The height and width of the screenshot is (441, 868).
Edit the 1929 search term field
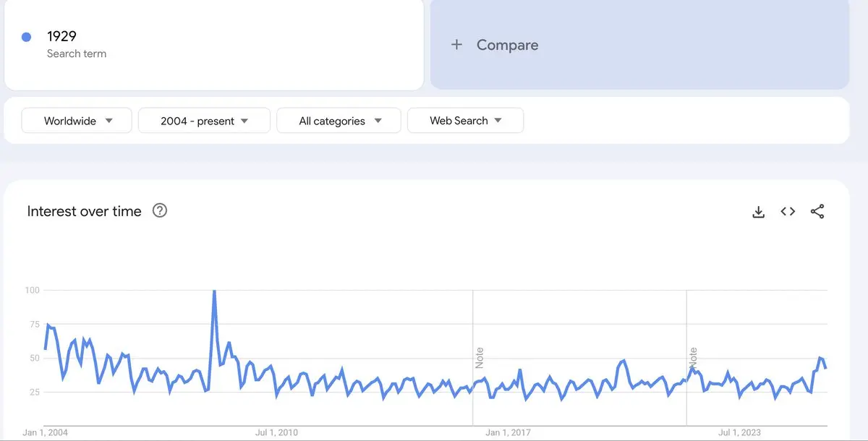pos(214,45)
